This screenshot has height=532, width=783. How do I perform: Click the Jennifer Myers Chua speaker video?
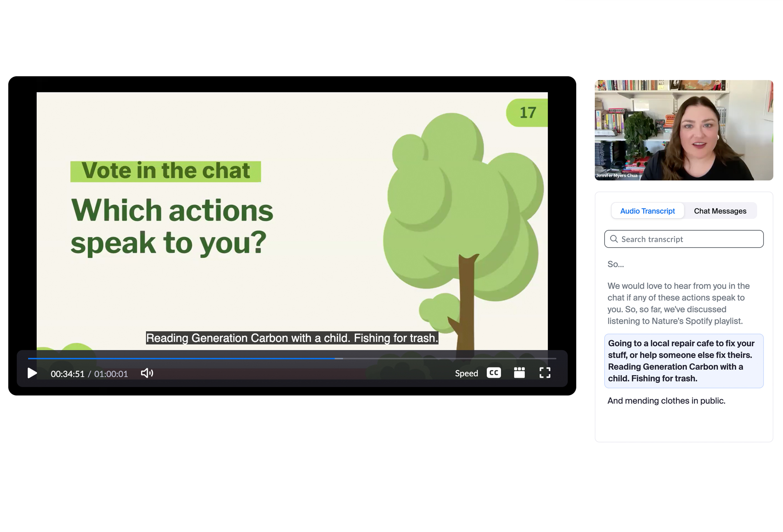click(x=683, y=130)
